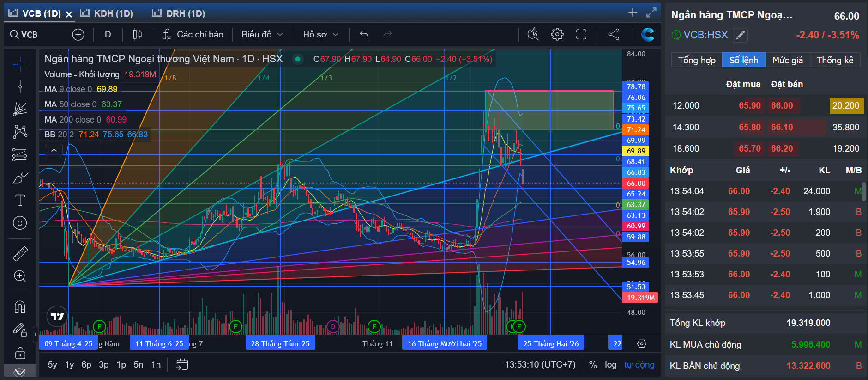Click the purple D dividend marker

click(333, 327)
